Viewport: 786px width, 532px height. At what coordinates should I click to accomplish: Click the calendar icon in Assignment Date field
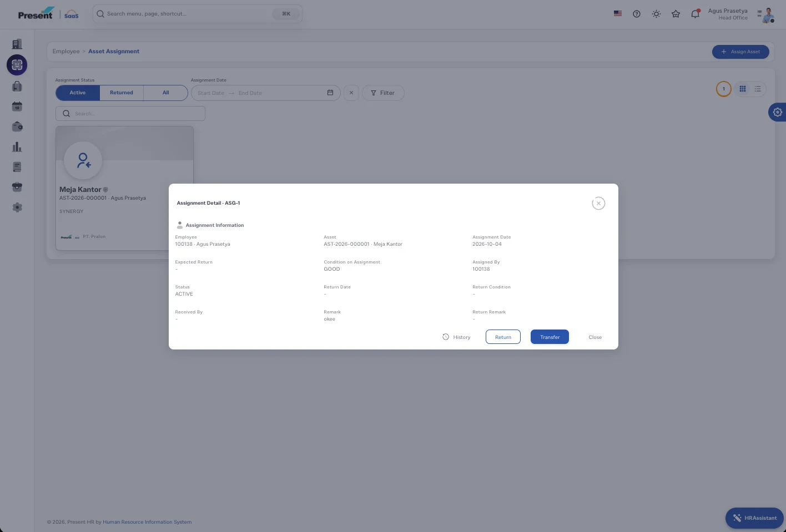point(330,93)
